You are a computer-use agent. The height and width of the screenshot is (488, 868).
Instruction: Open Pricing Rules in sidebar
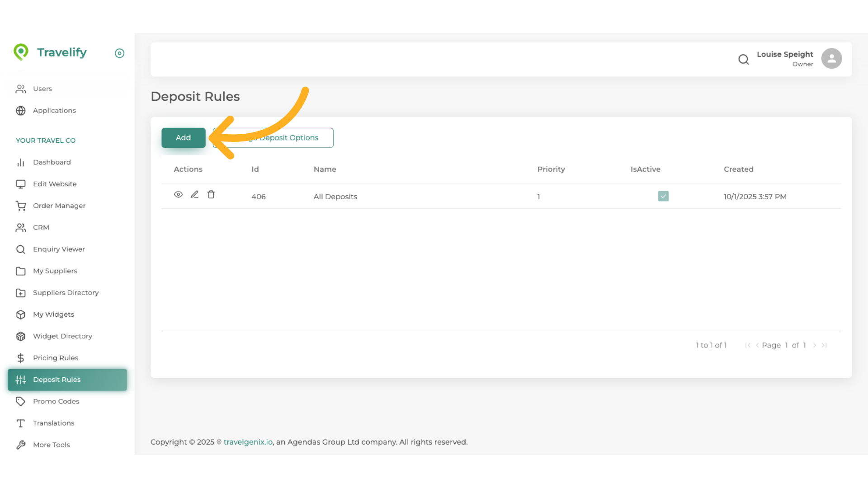[55, 358]
